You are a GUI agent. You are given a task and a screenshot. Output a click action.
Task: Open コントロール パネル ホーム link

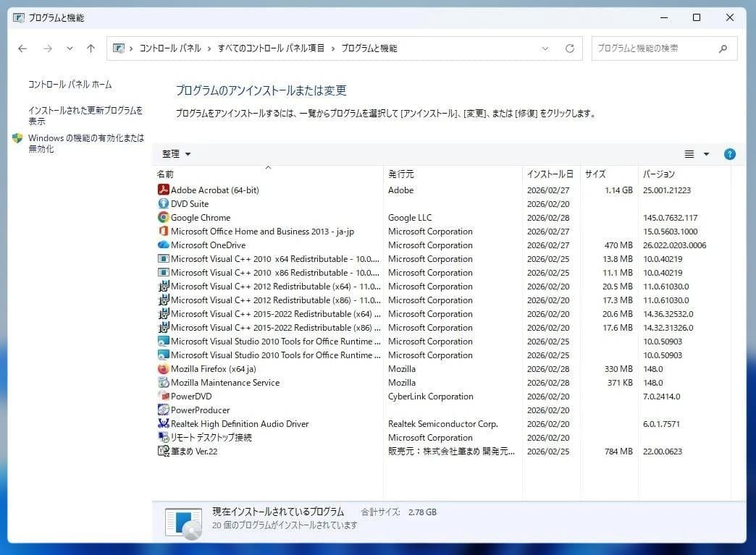point(70,85)
